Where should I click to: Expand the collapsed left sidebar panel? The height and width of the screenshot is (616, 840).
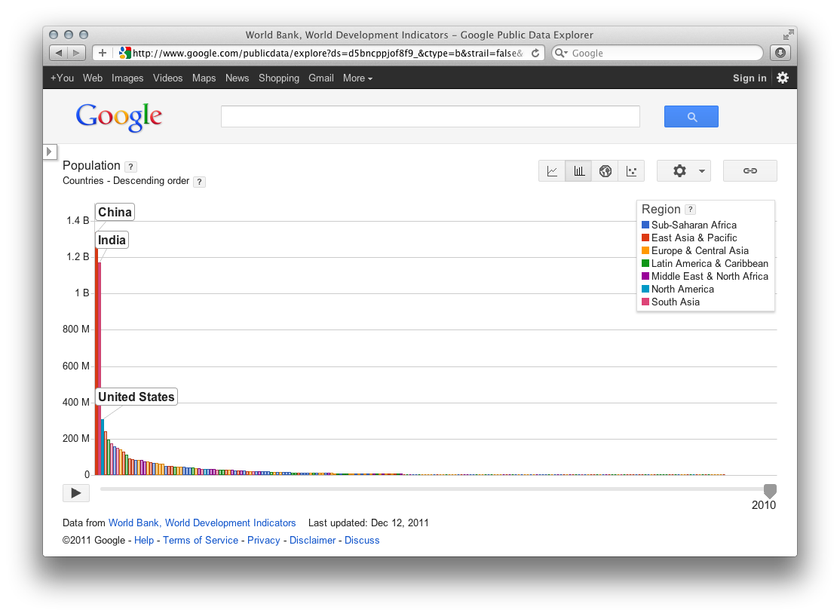(x=50, y=151)
